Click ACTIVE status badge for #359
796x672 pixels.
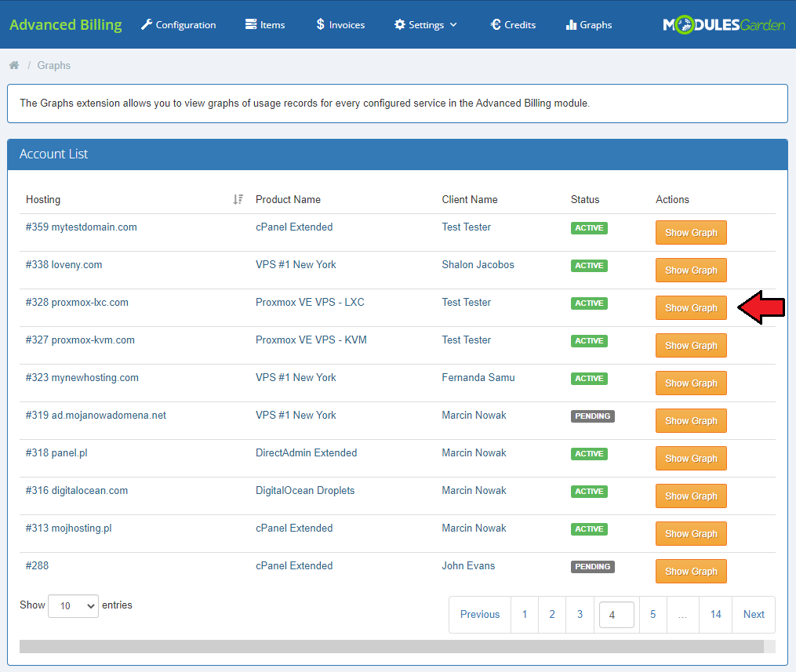tap(589, 228)
